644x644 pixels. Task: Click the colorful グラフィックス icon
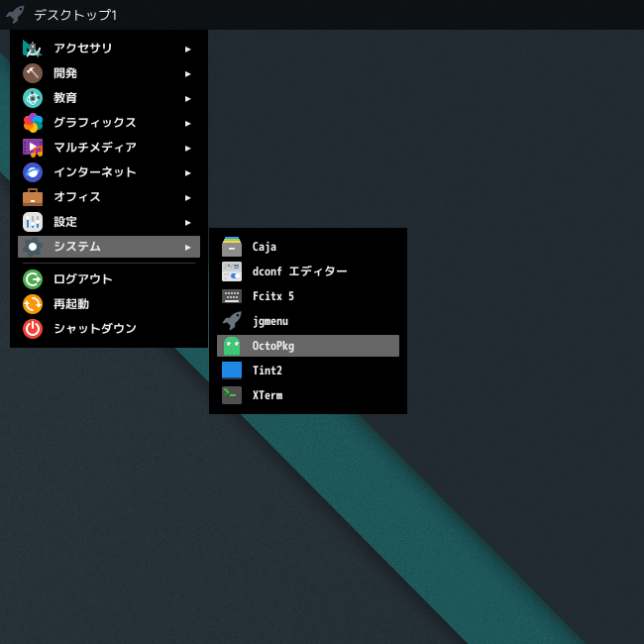coord(33,123)
